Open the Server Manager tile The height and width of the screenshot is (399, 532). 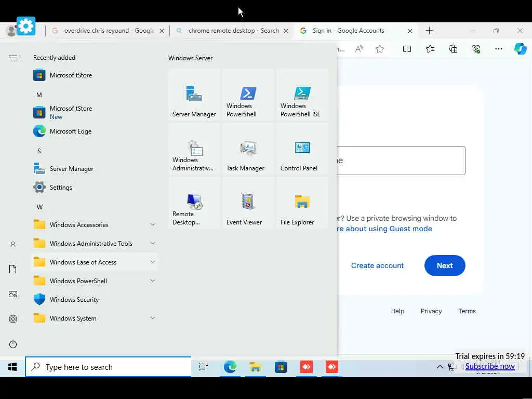tap(194, 95)
